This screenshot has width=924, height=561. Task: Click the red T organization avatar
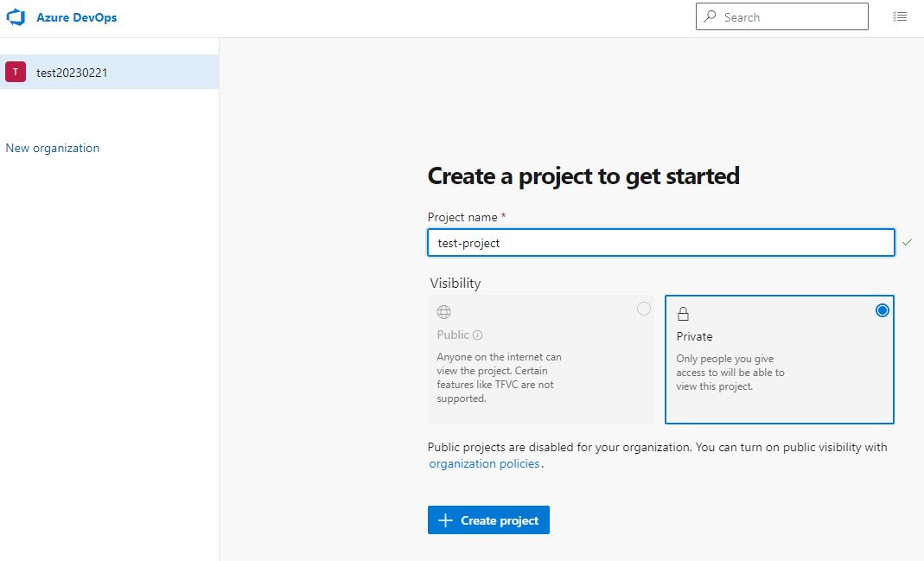[16, 72]
